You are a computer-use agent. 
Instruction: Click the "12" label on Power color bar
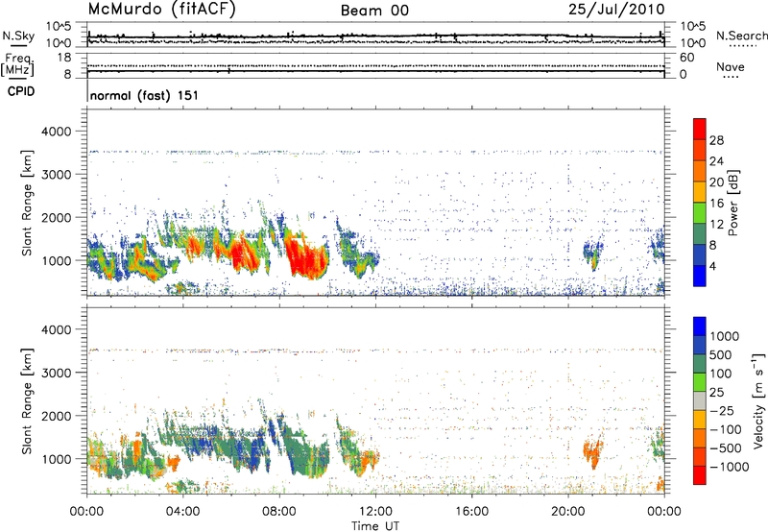point(716,225)
